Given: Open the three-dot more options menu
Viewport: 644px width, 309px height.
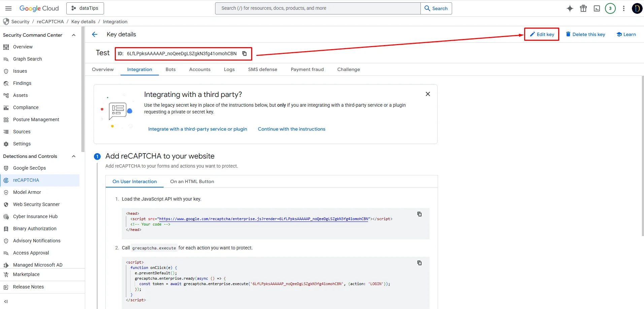Looking at the screenshot, I should click(x=624, y=8).
